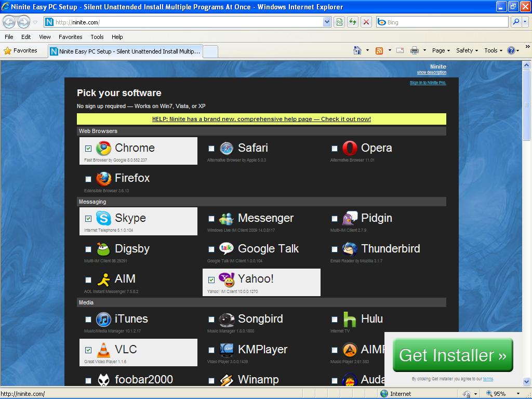The height and width of the screenshot is (399, 532).
Task: Click the KMPlayer icon
Action: pos(227,350)
